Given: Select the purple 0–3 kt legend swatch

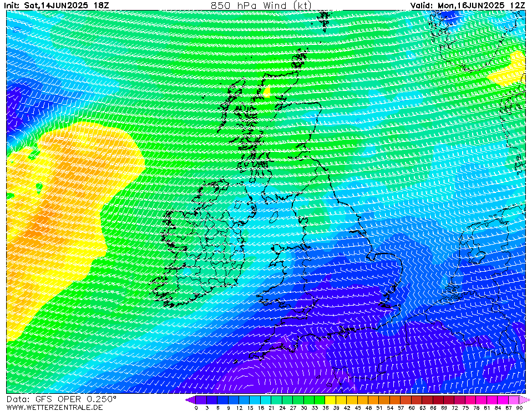Looking at the screenshot, I should pyautogui.click(x=201, y=400).
